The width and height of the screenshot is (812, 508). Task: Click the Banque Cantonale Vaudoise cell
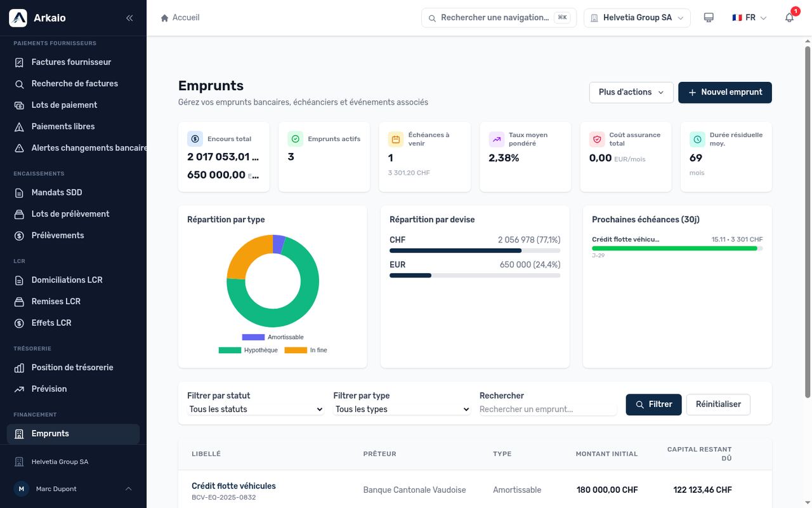coord(414,490)
